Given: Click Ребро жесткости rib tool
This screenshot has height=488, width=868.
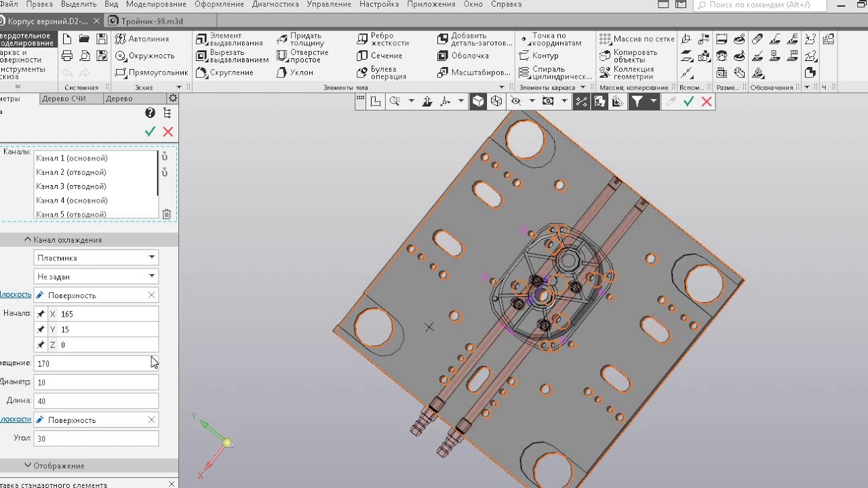Looking at the screenshot, I should tap(383, 39).
